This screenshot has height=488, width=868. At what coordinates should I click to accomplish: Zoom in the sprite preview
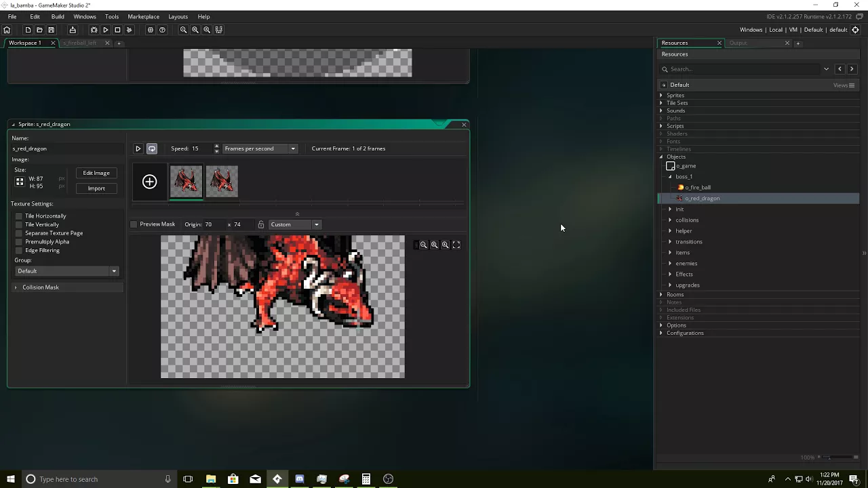(446, 245)
